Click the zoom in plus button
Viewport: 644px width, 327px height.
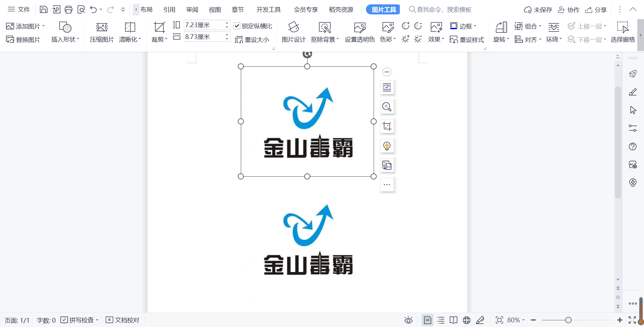point(620,320)
